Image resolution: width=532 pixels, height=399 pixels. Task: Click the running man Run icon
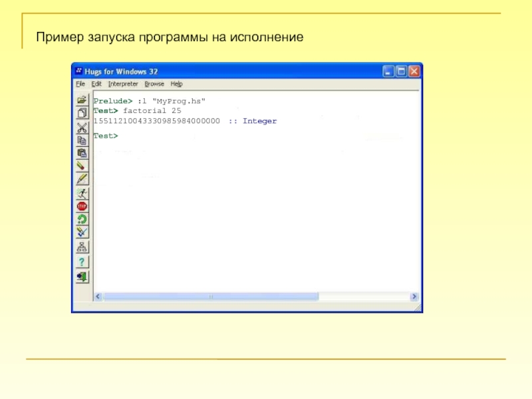pyautogui.click(x=82, y=194)
